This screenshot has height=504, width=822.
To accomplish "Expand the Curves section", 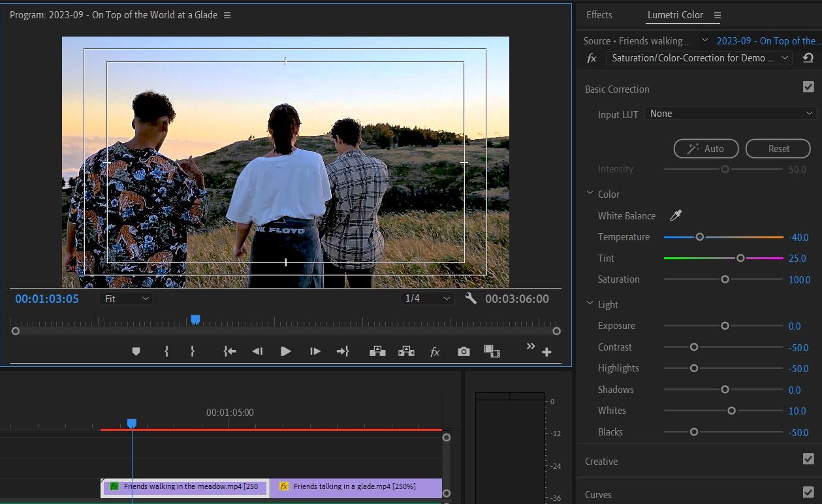I will 598,494.
